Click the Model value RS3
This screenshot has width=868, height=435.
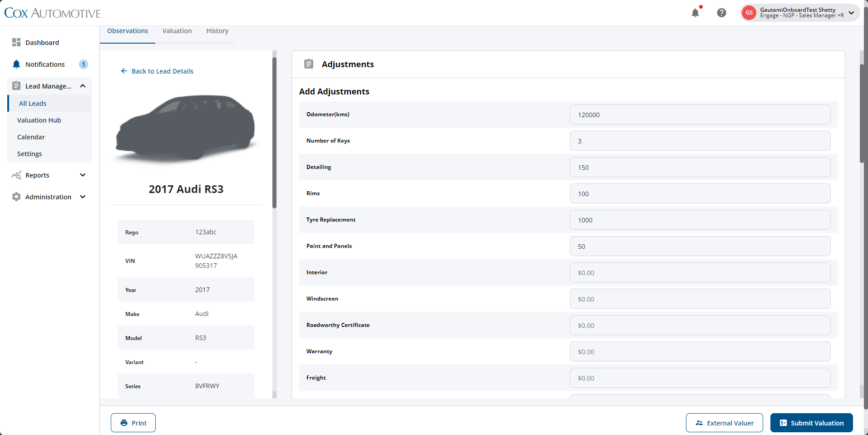point(201,338)
